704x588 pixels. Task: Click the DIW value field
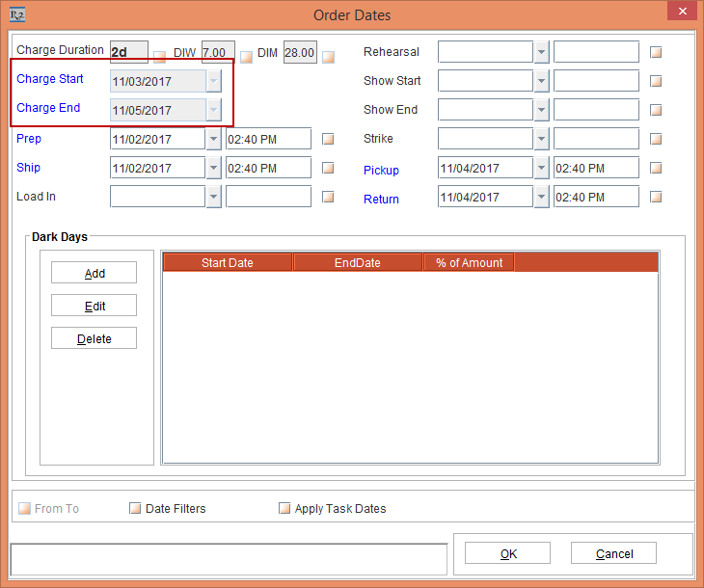pyautogui.click(x=217, y=53)
